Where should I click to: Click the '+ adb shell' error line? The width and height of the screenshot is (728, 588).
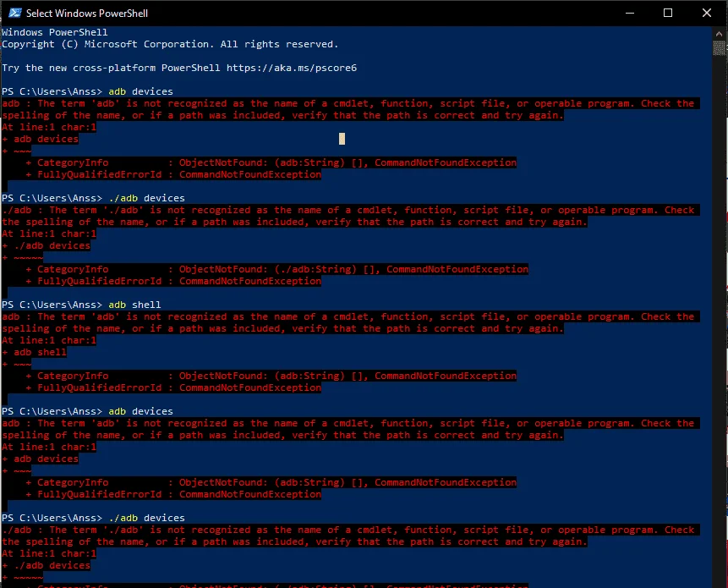pos(35,352)
